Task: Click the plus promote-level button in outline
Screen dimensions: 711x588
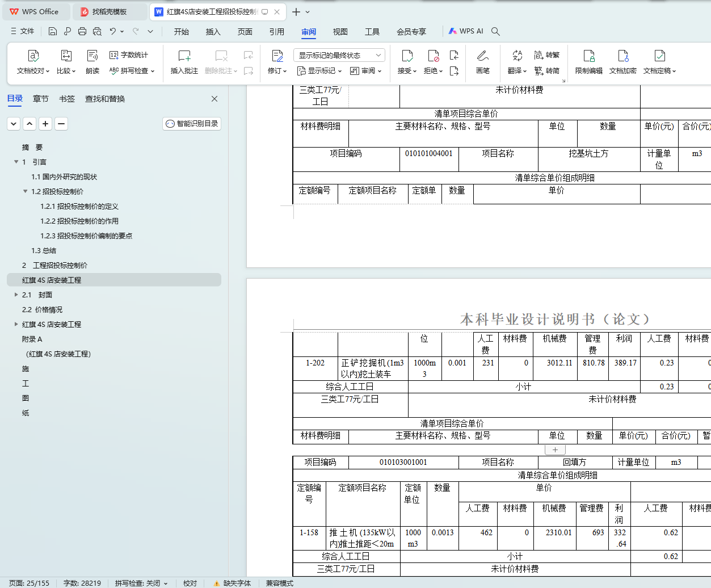Action: 45,124
